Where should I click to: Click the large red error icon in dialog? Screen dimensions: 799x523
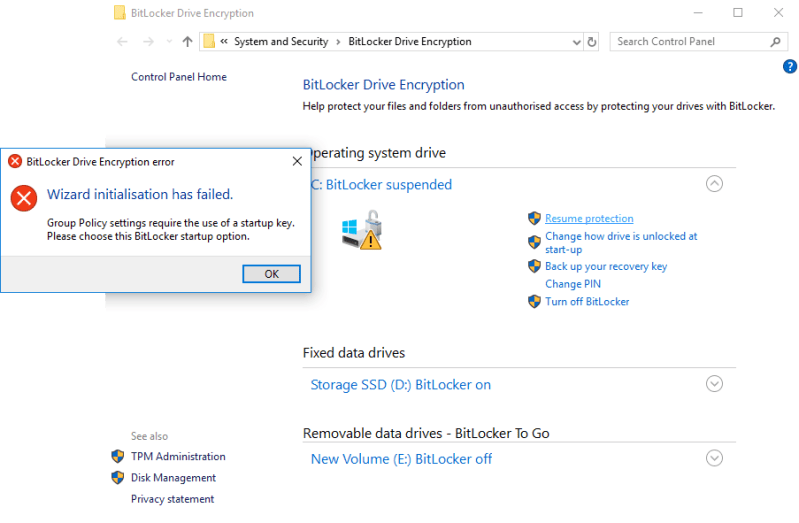pos(24,198)
